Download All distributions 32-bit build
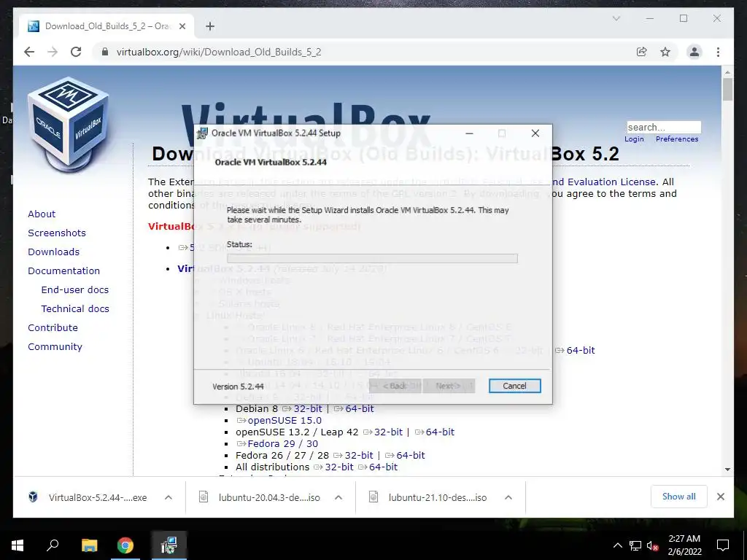747x560 pixels. click(333, 467)
